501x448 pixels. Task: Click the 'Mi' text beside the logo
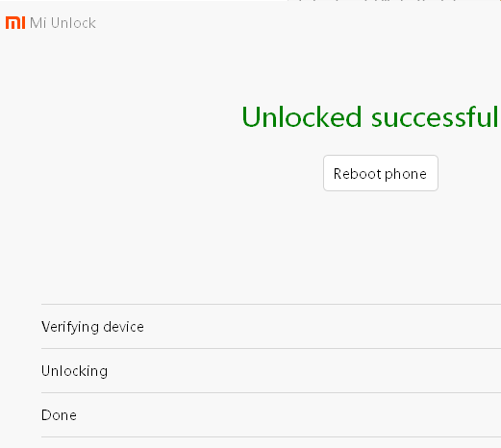coord(38,23)
